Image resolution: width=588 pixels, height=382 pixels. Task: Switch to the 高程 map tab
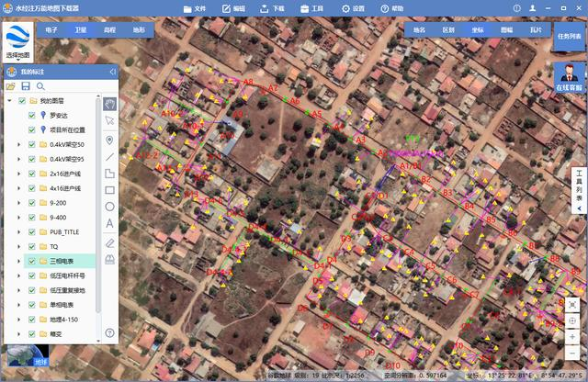110,29
